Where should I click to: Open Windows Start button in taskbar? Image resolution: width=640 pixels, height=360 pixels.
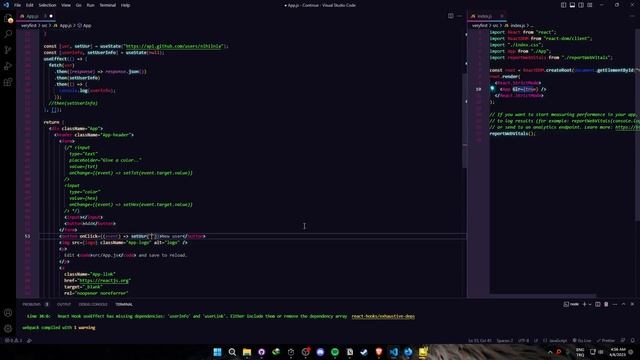[217, 352]
